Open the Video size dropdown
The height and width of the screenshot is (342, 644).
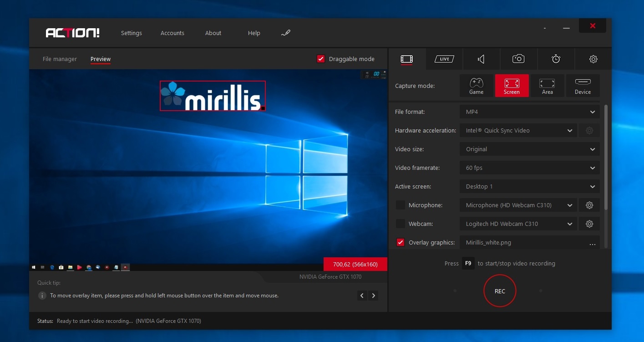point(530,149)
